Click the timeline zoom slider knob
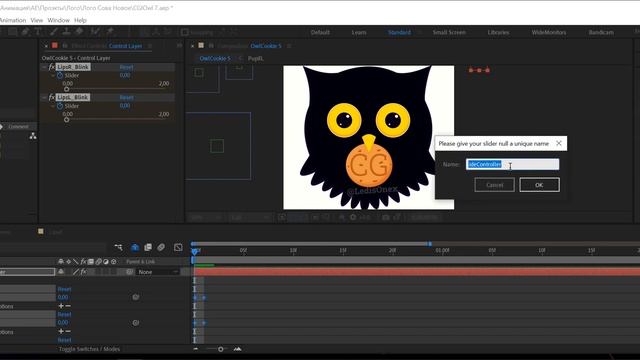The height and width of the screenshot is (360, 640). pyautogui.click(x=221, y=349)
